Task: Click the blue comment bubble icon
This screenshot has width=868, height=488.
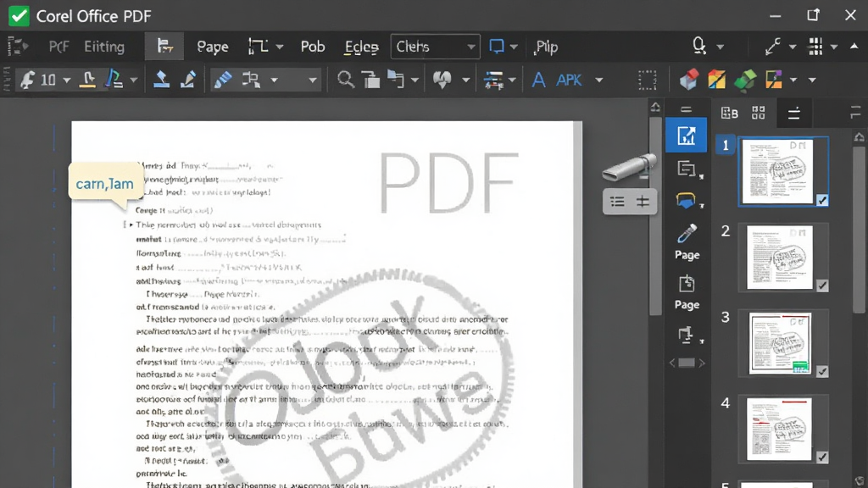Action: 497,47
